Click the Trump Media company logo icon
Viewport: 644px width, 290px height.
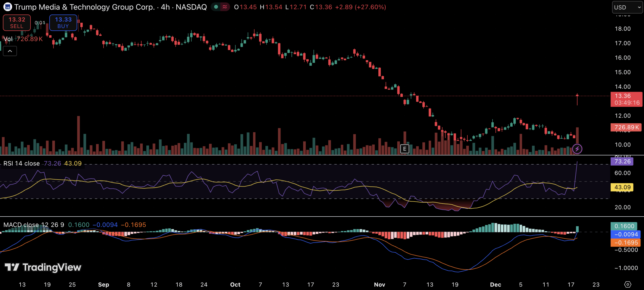coord(8,7)
